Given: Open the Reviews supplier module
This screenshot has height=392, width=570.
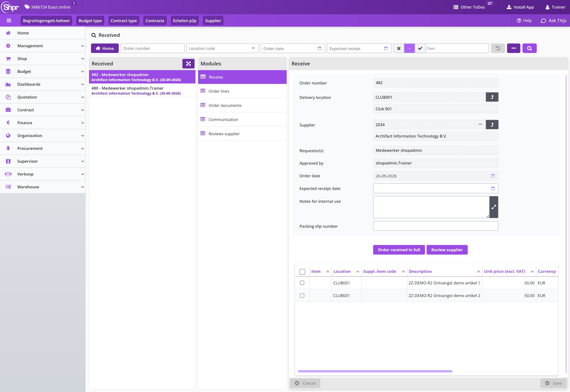Looking at the screenshot, I should click(242, 134).
